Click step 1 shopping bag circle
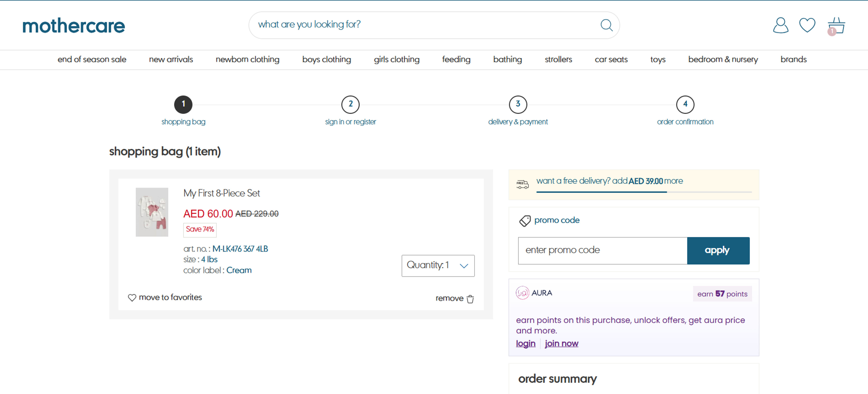Screen dimensions: 868x394 183,104
